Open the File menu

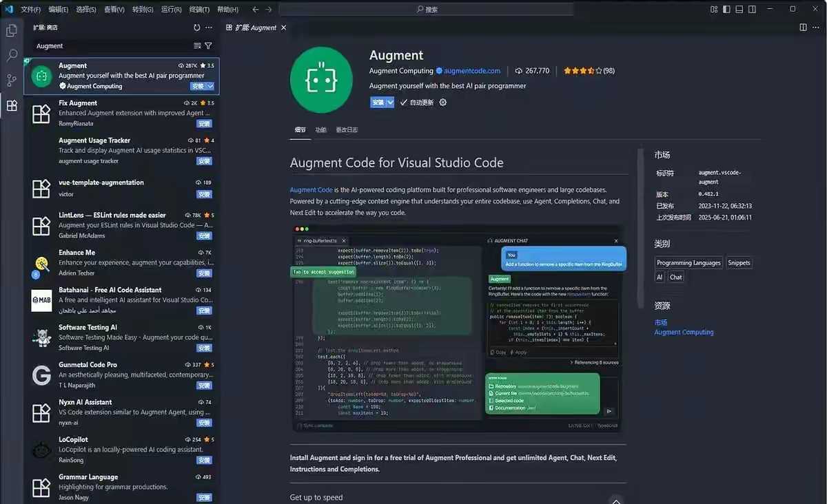30,10
